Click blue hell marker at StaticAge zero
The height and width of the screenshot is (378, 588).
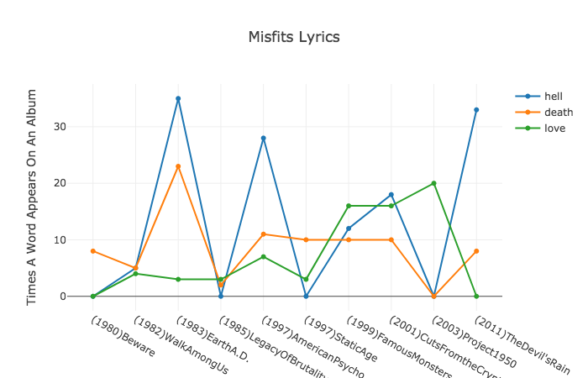(x=306, y=297)
